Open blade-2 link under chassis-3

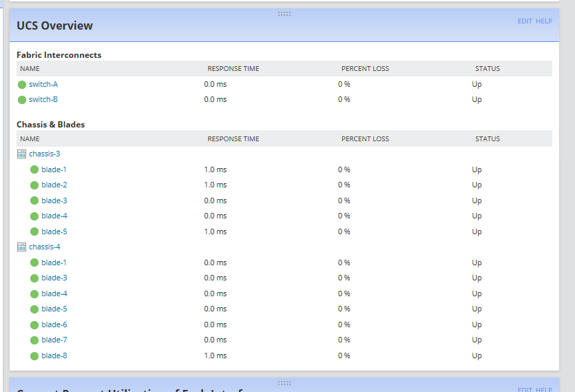click(x=54, y=185)
